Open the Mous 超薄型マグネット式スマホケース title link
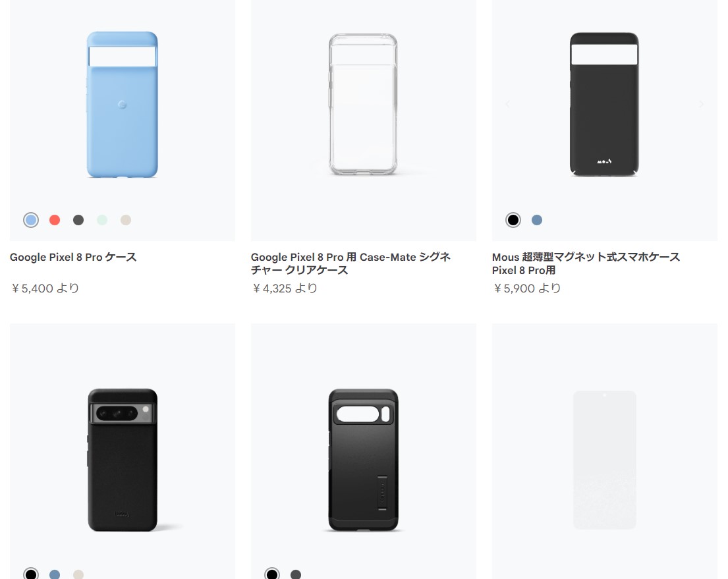 tap(586, 263)
